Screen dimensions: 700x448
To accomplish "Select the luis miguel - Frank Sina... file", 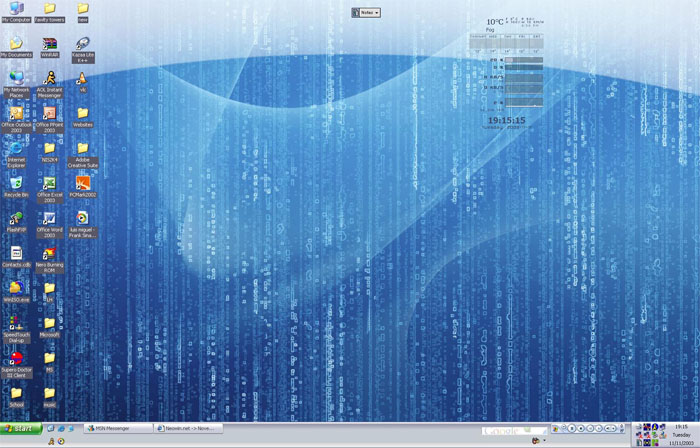I will (x=83, y=224).
